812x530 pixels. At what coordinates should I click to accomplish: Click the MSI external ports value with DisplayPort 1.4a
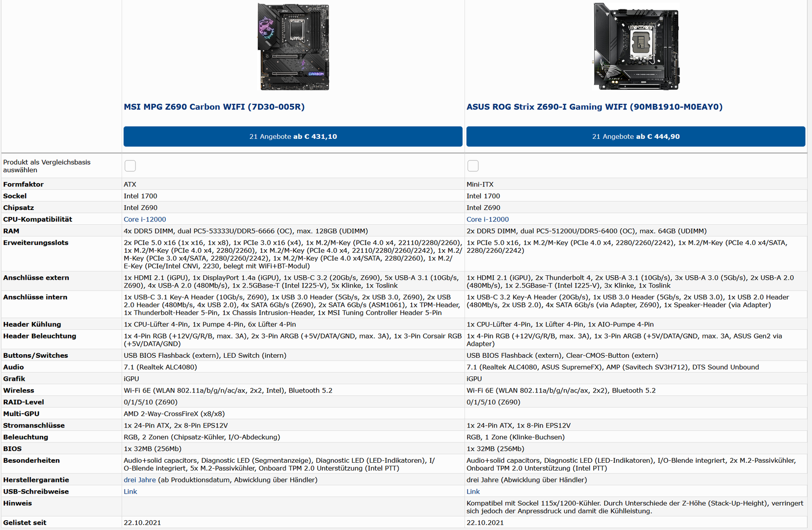(292, 282)
